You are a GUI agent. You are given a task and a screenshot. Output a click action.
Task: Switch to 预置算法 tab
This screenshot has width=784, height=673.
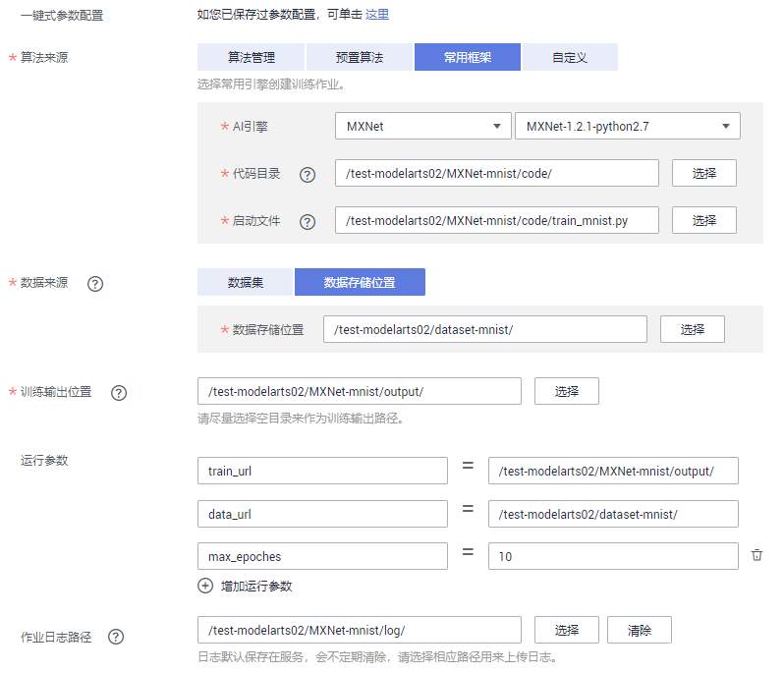click(360, 57)
